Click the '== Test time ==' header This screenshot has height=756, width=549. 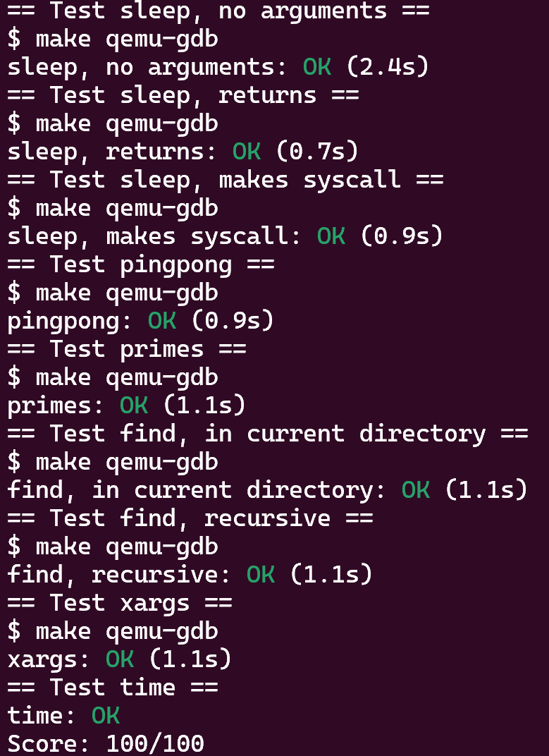coord(113,687)
